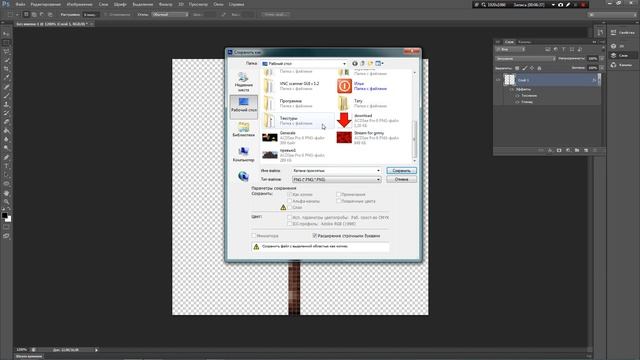Toggle the Плашечные цвета checkbox
This screenshot has height=360, width=640.
(x=338, y=201)
